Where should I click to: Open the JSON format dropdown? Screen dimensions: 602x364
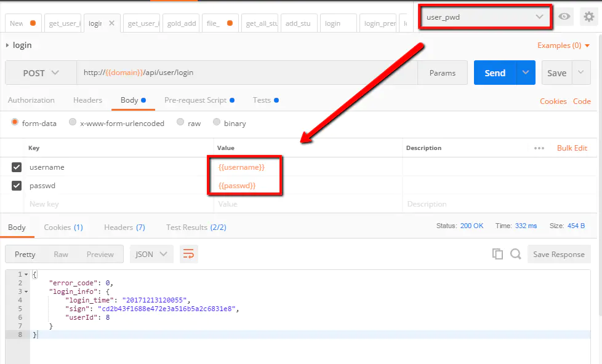[x=151, y=254]
